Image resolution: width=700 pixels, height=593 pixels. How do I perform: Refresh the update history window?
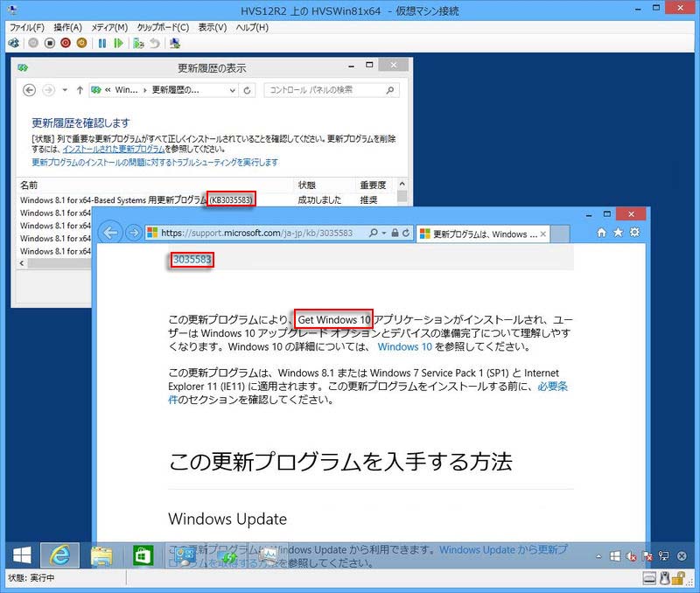coord(247,90)
